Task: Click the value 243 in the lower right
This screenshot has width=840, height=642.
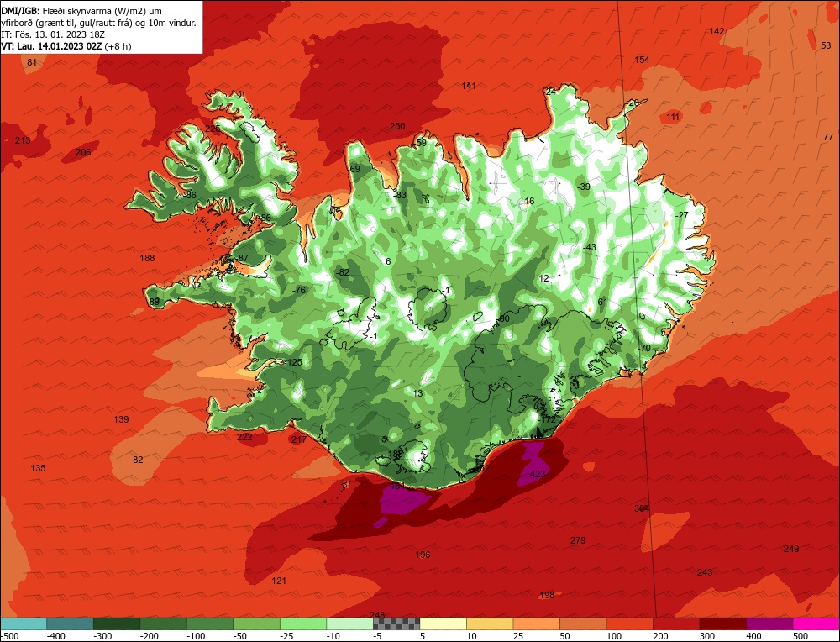Action: coord(705,572)
